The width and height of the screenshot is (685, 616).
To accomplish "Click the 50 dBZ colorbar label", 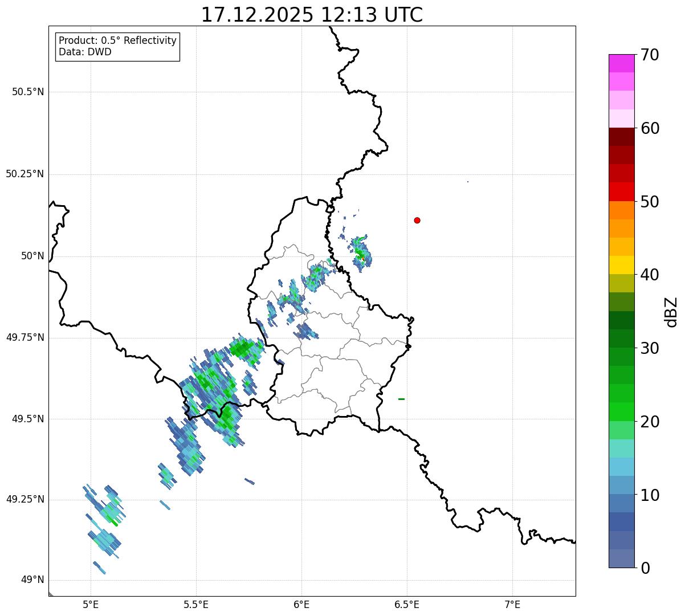I will 649,202.
